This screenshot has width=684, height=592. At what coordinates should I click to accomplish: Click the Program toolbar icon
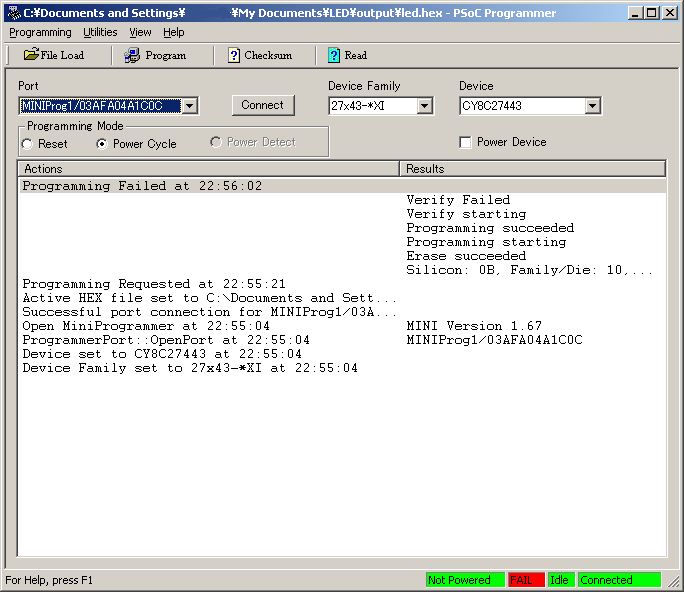[132, 55]
